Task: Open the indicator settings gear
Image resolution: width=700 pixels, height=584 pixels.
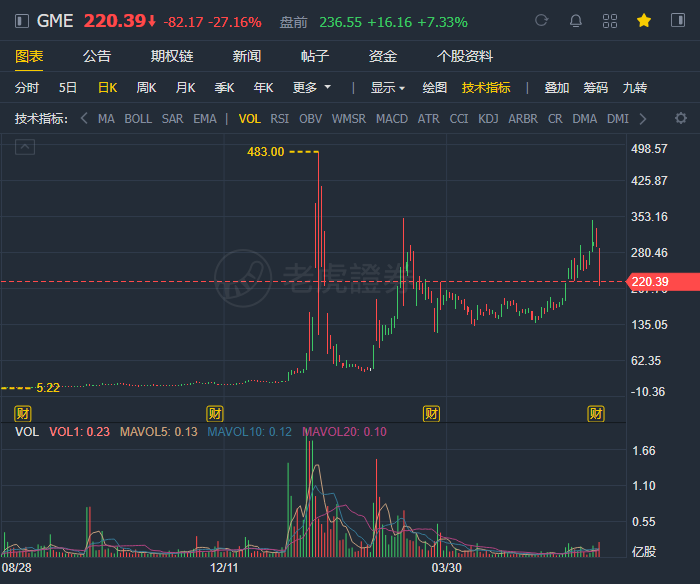Action: pos(680,118)
